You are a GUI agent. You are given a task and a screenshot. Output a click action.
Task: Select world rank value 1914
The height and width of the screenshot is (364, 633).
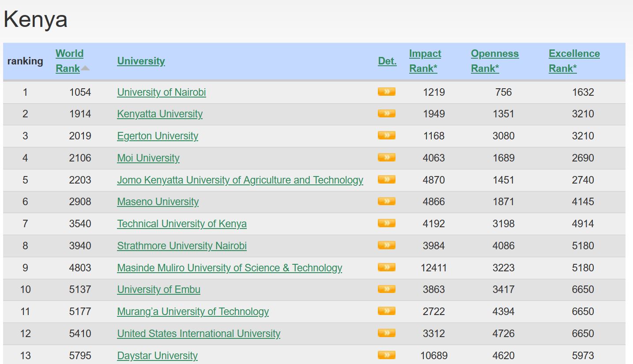80,114
